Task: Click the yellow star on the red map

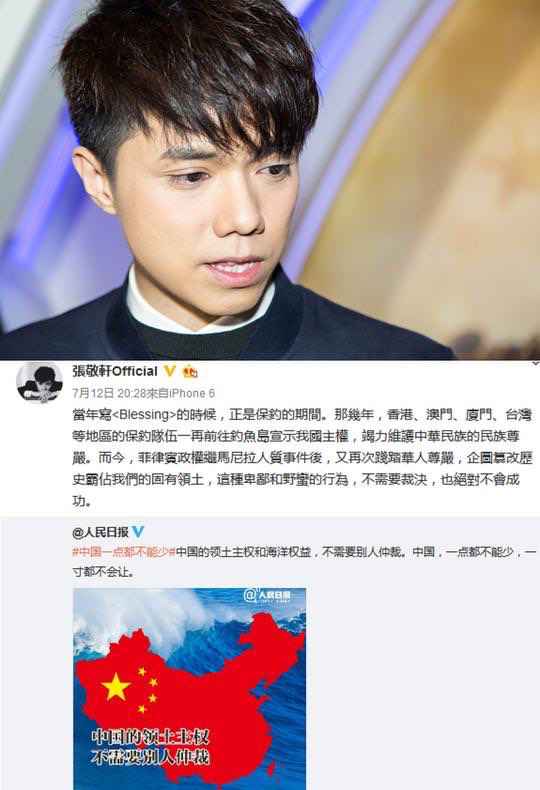Action: (x=116, y=686)
